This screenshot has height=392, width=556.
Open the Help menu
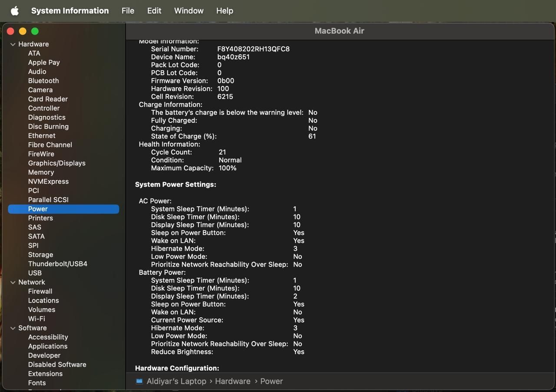(x=225, y=11)
